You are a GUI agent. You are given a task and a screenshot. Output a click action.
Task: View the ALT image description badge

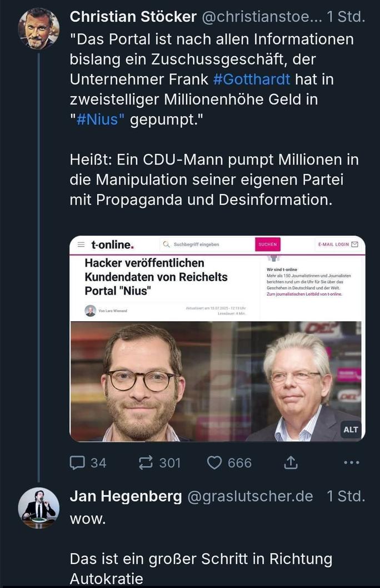(x=351, y=430)
